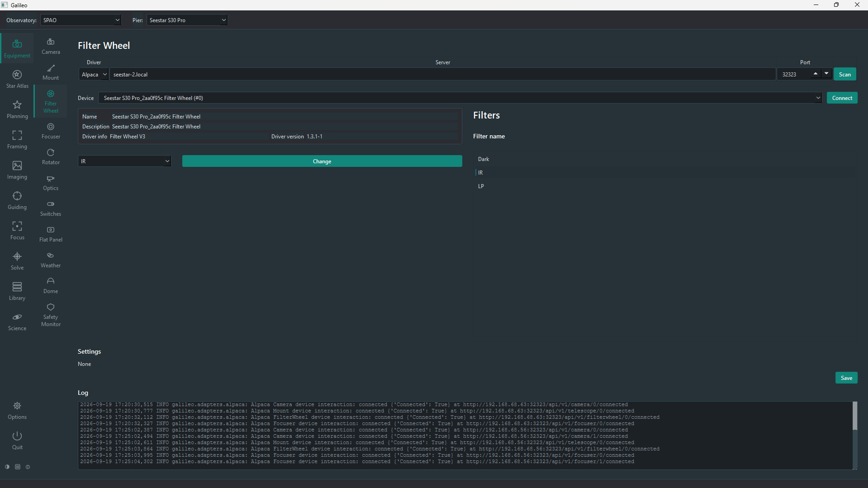The width and height of the screenshot is (868, 488).
Task: Open the IR filter selection dropdown
Action: click(124, 161)
